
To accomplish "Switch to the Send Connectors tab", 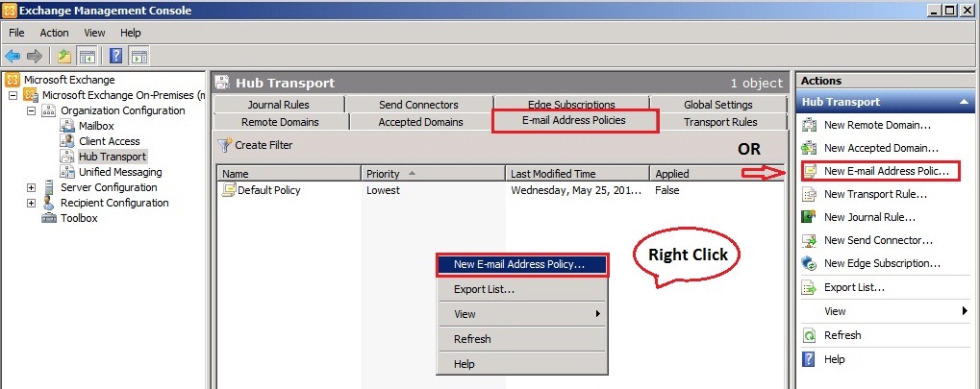I will click(418, 105).
